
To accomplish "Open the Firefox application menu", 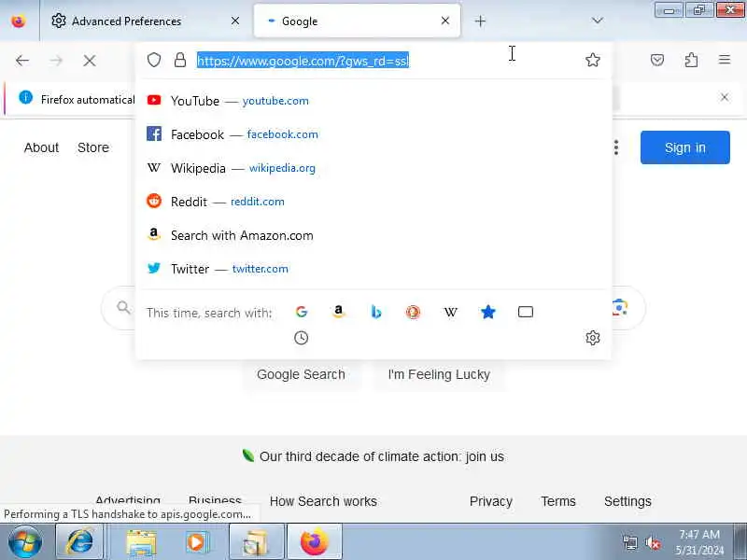I will (x=725, y=60).
